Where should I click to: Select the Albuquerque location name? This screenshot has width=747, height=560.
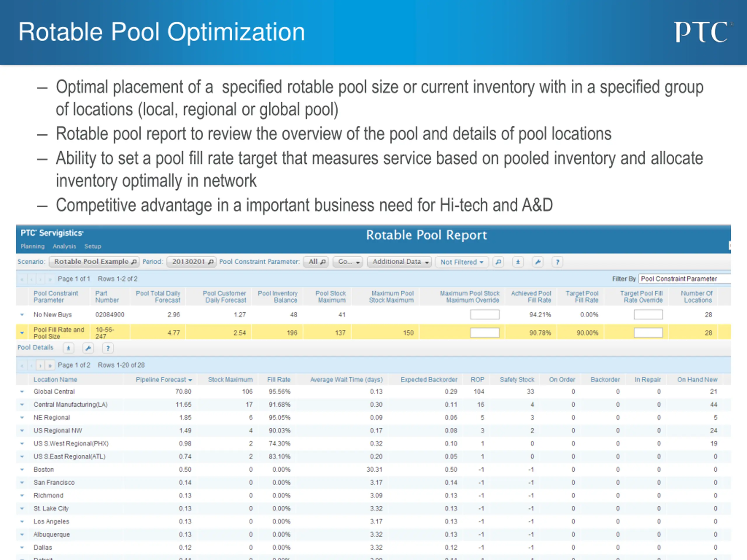(x=52, y=534)
